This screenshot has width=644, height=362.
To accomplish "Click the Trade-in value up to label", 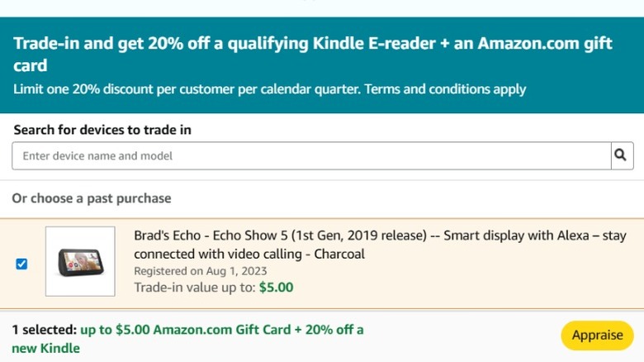I will [194, 288].
